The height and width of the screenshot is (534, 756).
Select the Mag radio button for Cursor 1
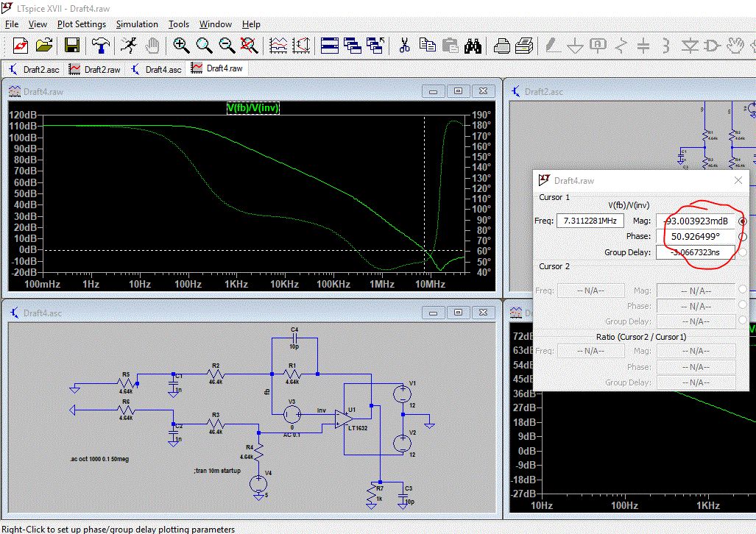pyautogui.click(x=742, y=221)
